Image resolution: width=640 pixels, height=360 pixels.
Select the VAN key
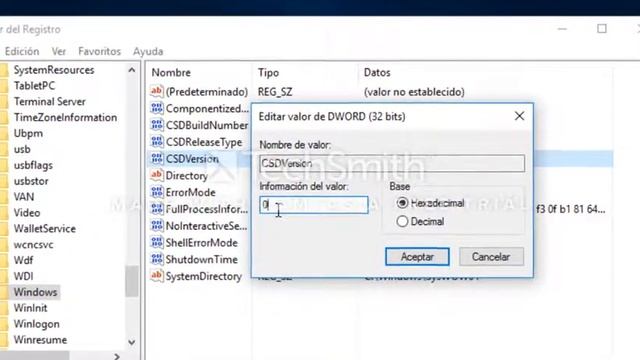click(x=24, y=197)
